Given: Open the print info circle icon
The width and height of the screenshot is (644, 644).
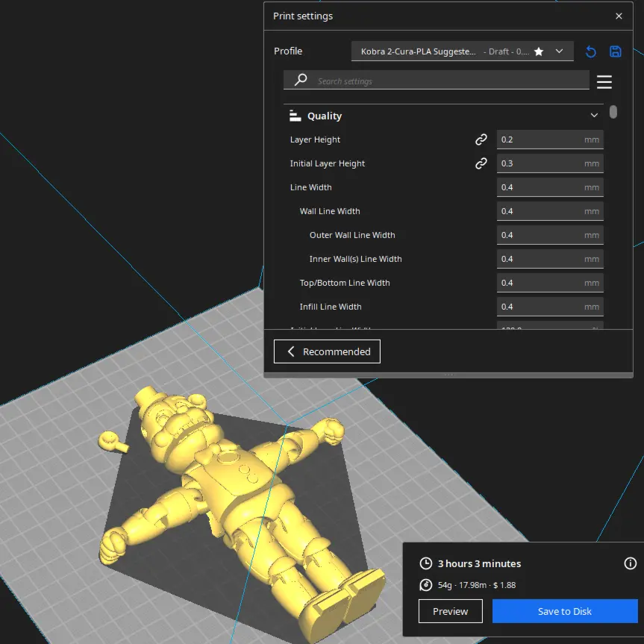Looking at the screenshot, I should point(630,563).
